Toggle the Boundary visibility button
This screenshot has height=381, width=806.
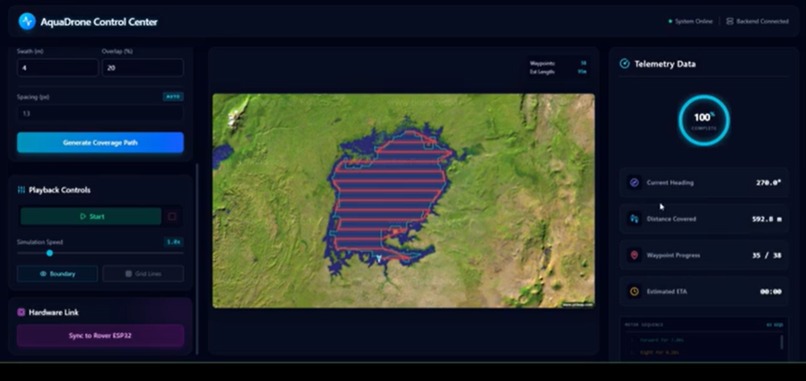tap(58, 274)
